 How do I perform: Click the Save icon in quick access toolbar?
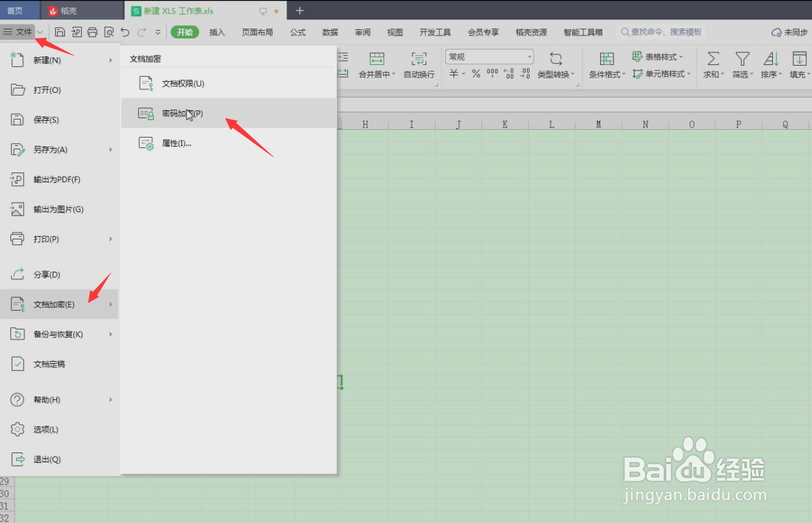coord(60,32)
